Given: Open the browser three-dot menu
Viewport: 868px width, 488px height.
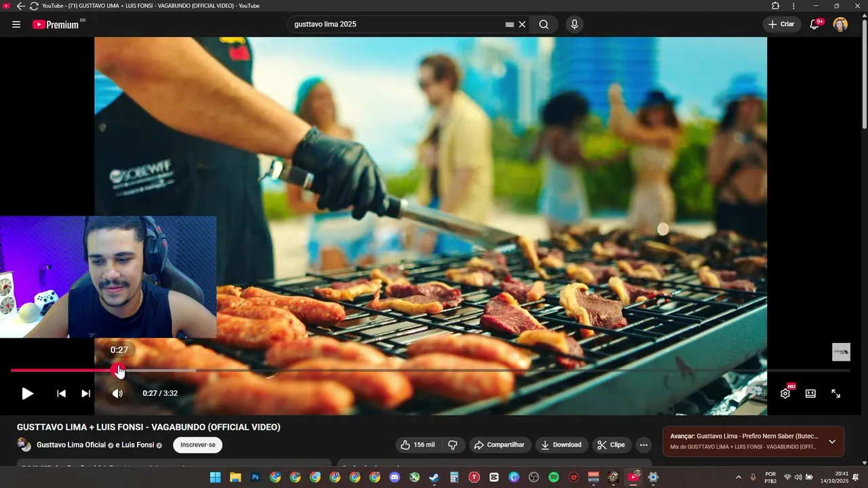Looking at the screenshot, I should [x=793, y=6].
